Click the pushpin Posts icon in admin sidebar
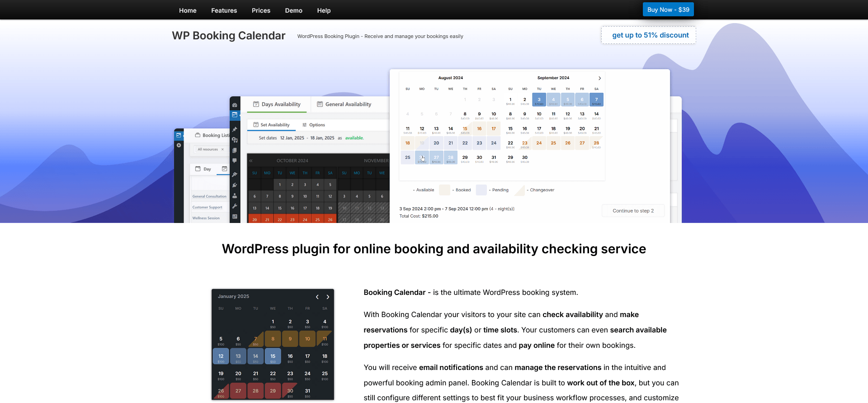Screen dimensions: 868x403 pyautogui.click(x=235, y=129)
